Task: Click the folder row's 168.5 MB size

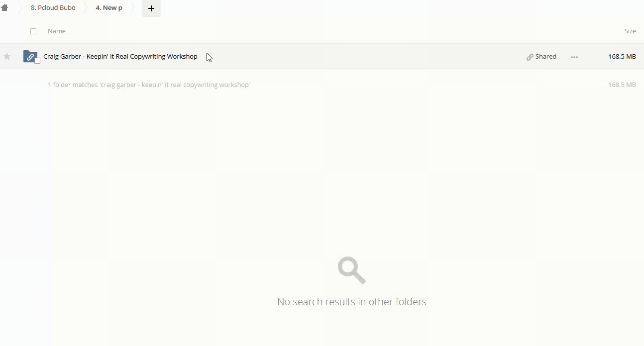Action: pyautogui.click(x=622, y=57)
